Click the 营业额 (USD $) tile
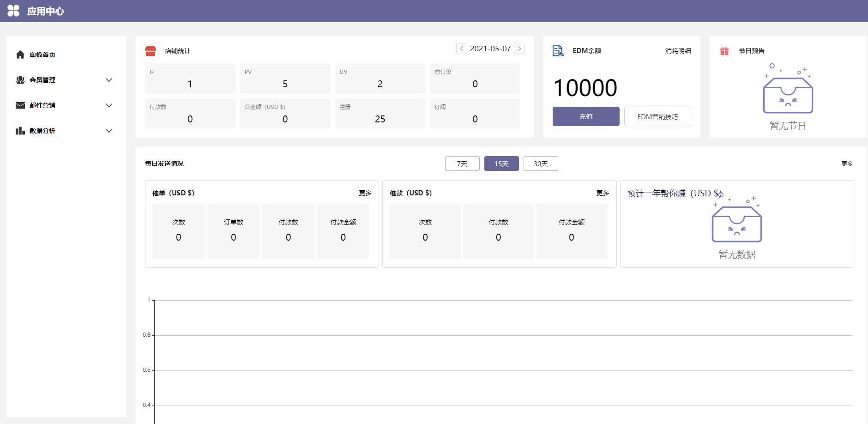Screen dimensions: 868x424 tap(285, 114)
